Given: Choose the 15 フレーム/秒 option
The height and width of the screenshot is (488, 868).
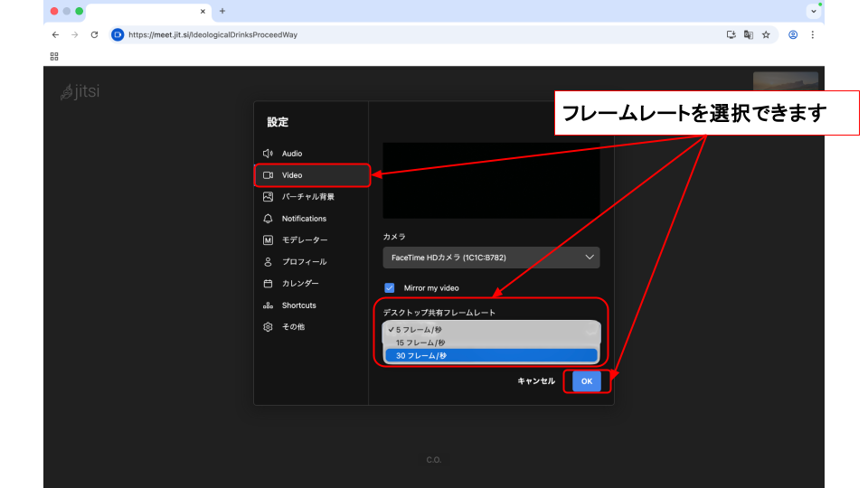Looking at the screenshot, I should [420, 343].
